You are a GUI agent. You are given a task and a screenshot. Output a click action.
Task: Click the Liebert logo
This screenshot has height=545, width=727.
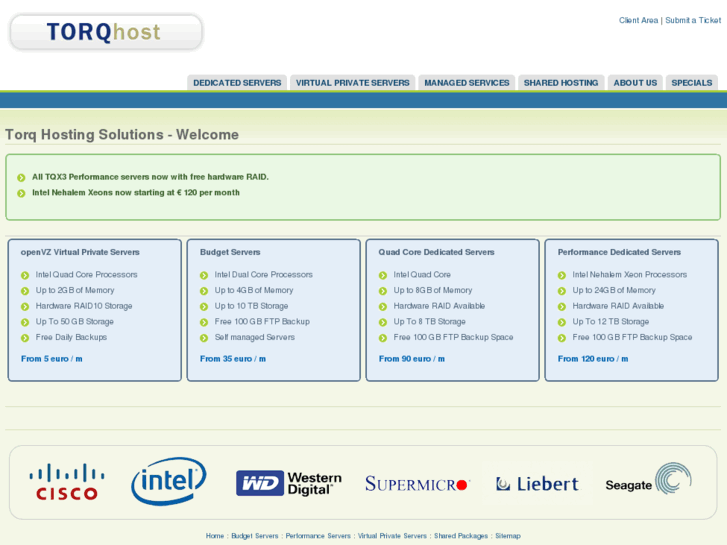click(537, 484)
